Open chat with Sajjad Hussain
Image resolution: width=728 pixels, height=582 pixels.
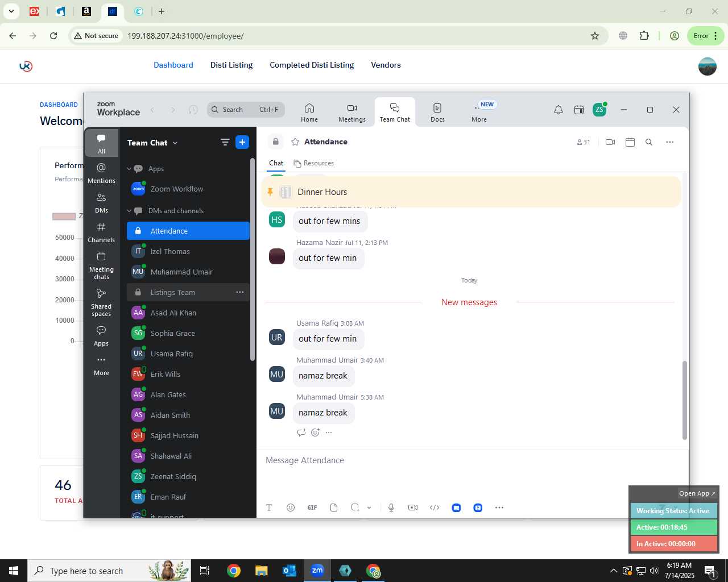tap(188, 435)
